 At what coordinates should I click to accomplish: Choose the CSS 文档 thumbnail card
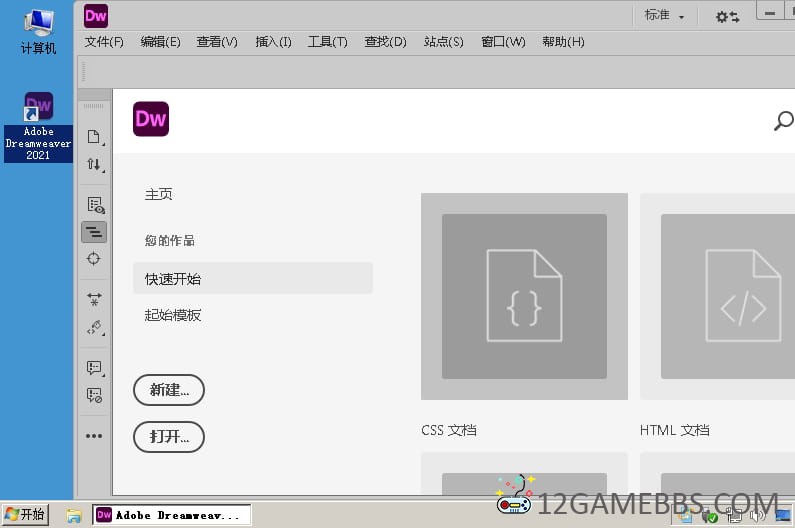point(524,296)
